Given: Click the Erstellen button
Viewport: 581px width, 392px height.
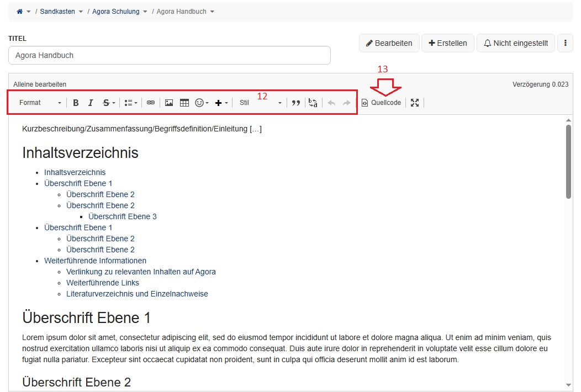Looking at the screenshot, I should 448,43.
